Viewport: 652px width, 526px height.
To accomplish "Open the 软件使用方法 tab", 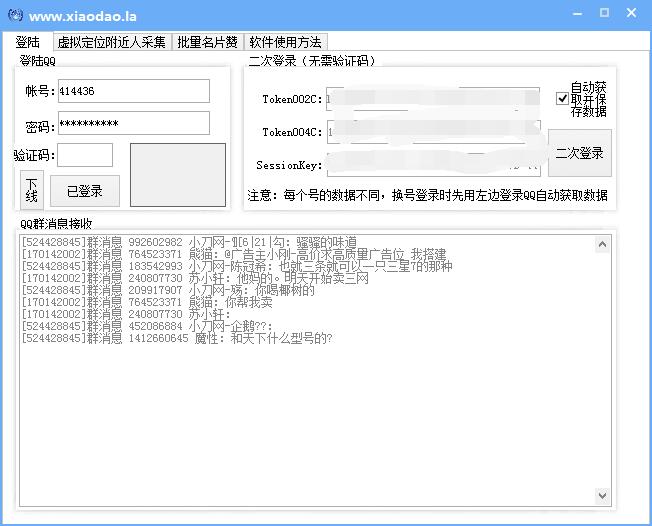I will click(x=285, y=42).
